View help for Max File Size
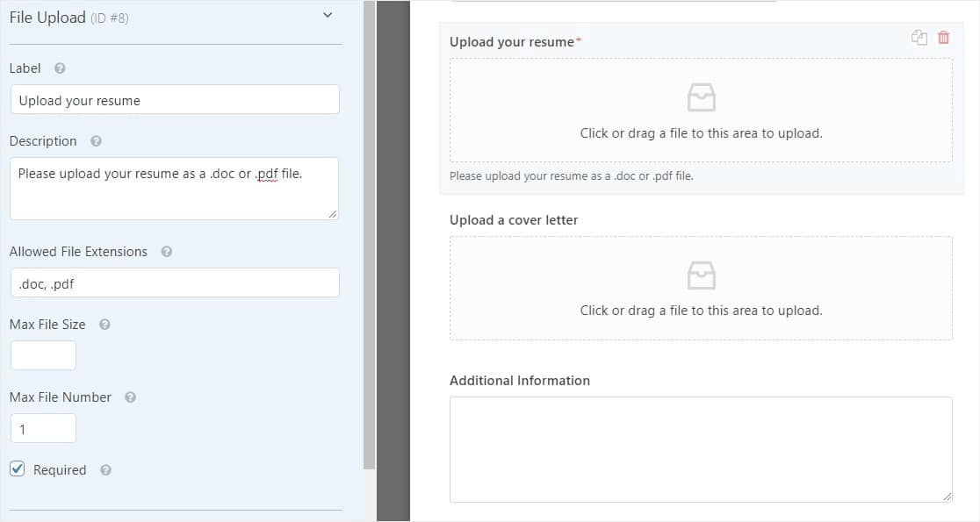 [x=104, y=324]
